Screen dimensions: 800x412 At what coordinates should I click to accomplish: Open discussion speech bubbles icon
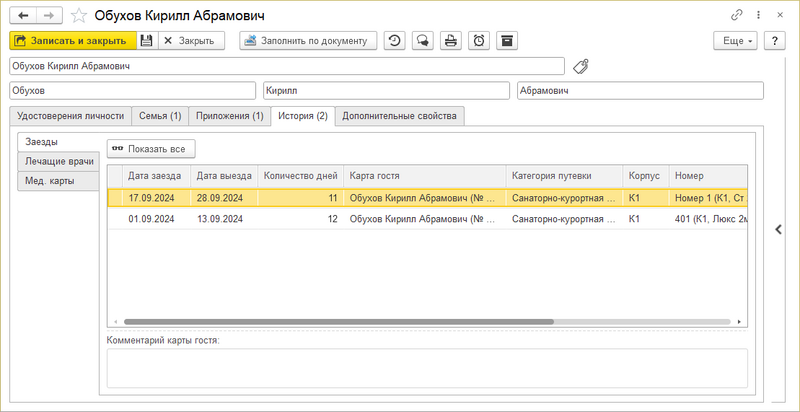click(422, 41)
